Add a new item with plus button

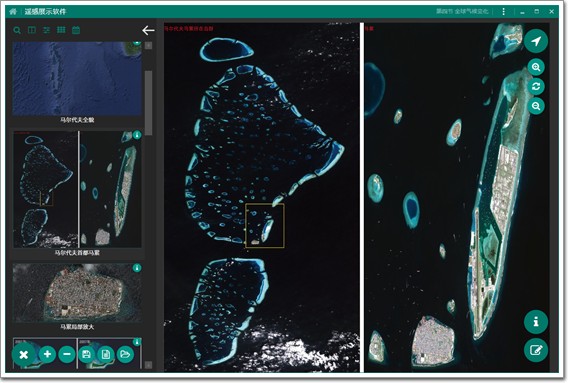47,354
